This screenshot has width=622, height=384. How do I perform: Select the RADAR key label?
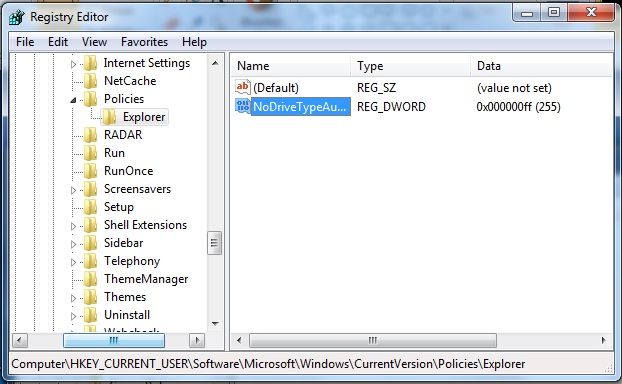click(123, 135)
